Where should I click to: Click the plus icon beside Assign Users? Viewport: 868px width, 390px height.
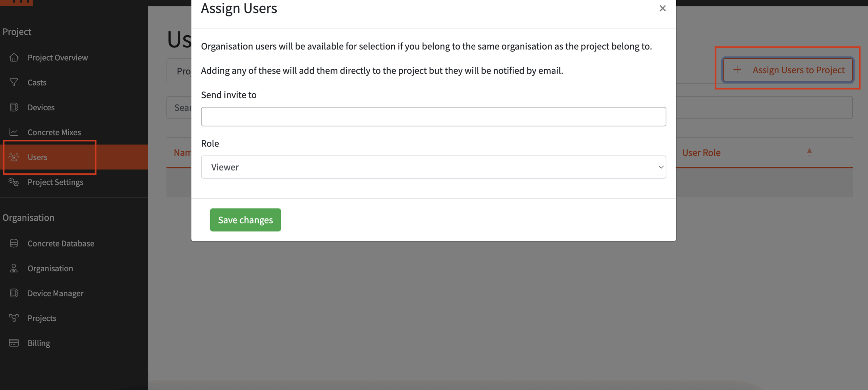point(737,70)
